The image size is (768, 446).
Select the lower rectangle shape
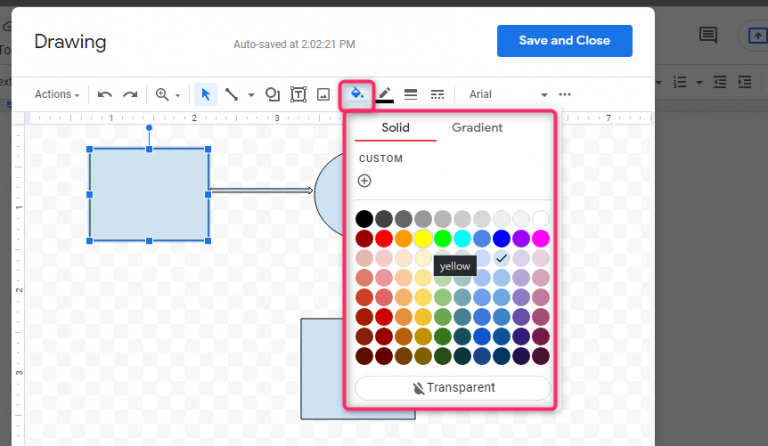coord(323,369)
